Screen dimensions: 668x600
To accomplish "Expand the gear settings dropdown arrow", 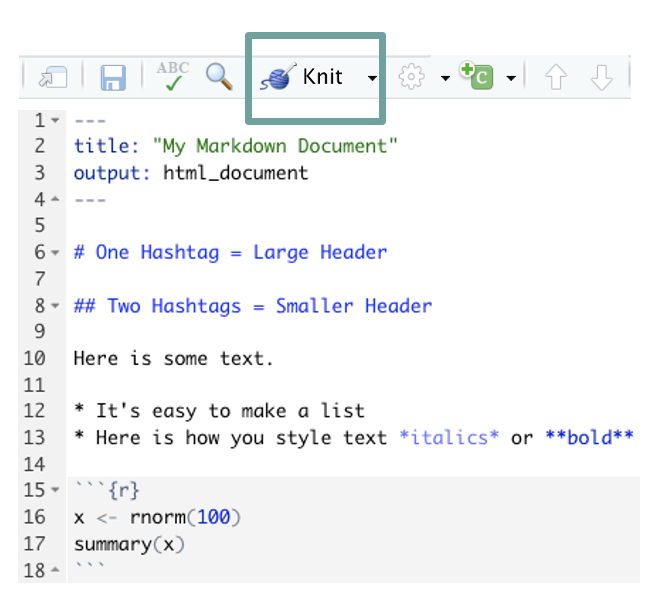I will pyautogui.click(x=445, y=78).
